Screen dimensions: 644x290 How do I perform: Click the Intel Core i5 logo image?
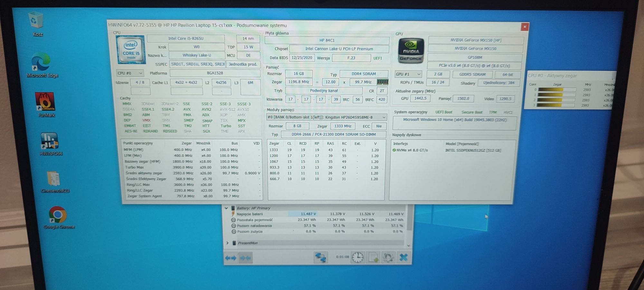(130, 50)
